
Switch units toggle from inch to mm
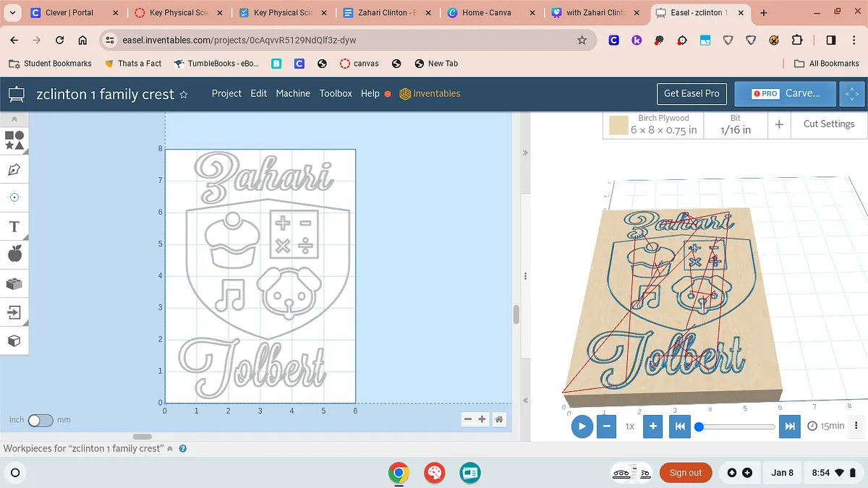[x=41, y=420]
